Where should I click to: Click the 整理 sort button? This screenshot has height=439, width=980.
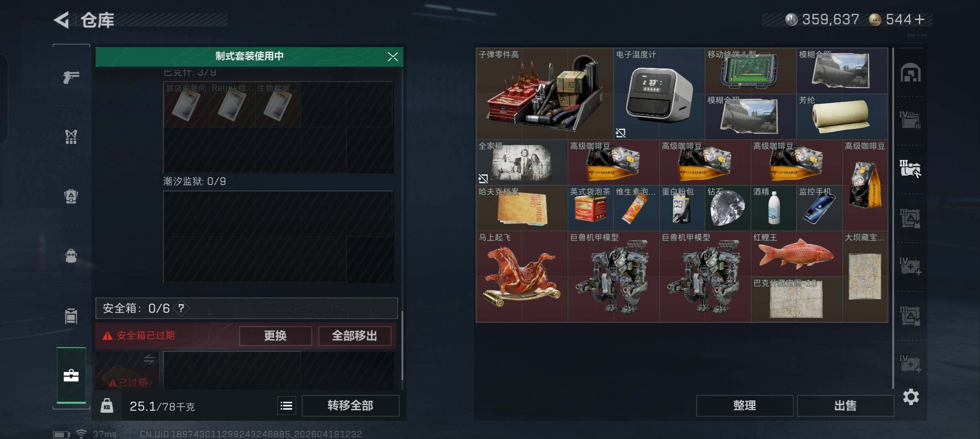(x=745, y=405)
